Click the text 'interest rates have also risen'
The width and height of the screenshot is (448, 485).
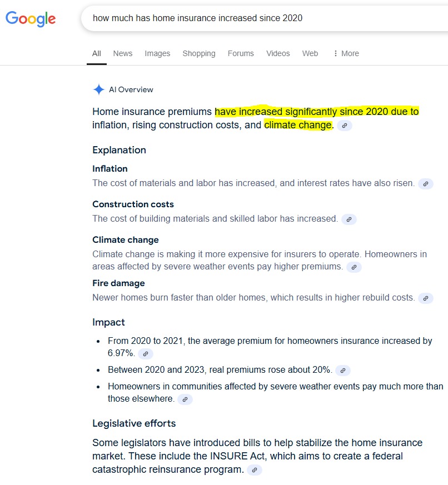point(355,183)
